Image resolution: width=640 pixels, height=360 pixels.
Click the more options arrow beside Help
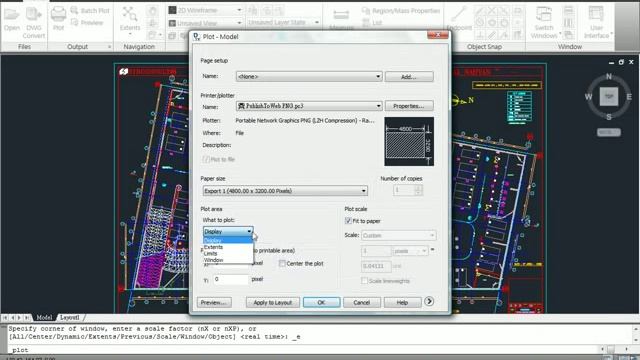pyautogui.click(x=429, y=302)
